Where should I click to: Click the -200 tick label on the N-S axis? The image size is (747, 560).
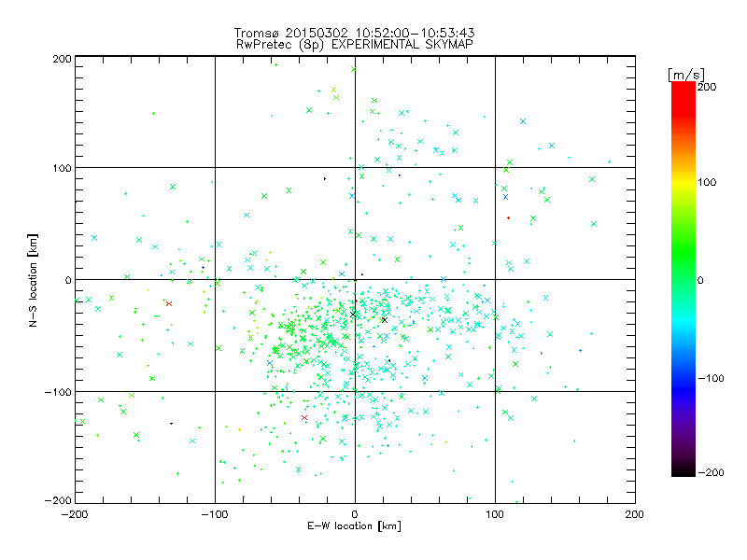pos(58,500)
